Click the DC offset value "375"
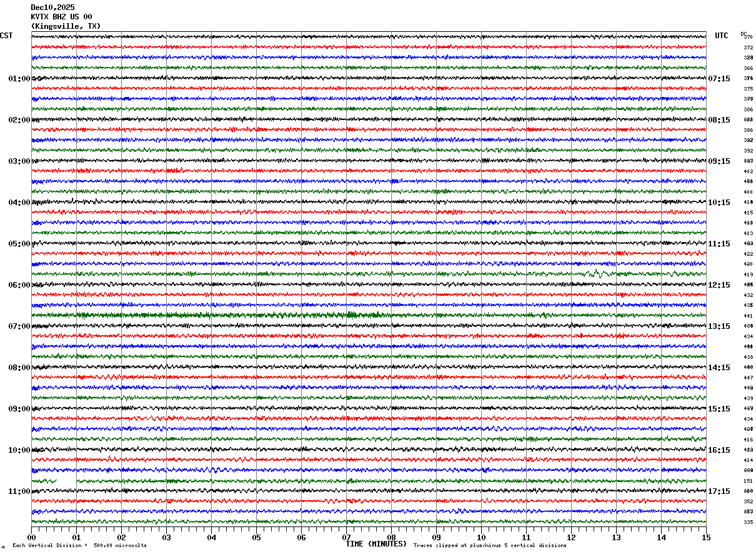 coord(748,89)
